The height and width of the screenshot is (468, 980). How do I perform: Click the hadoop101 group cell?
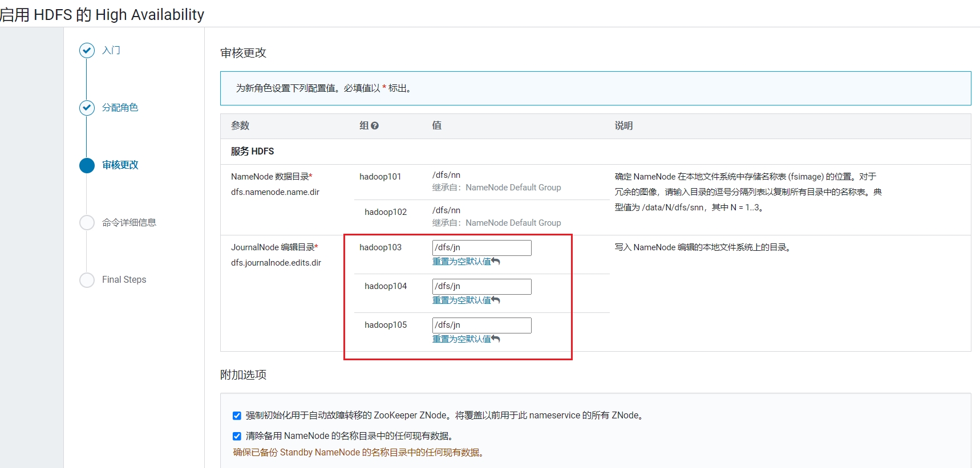(x=380, y=177)
